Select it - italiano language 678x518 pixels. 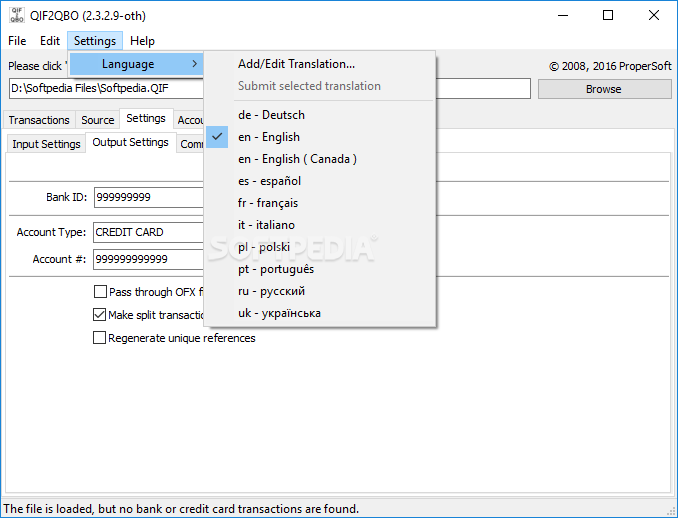pyautogui.click(x=320, y=225)
